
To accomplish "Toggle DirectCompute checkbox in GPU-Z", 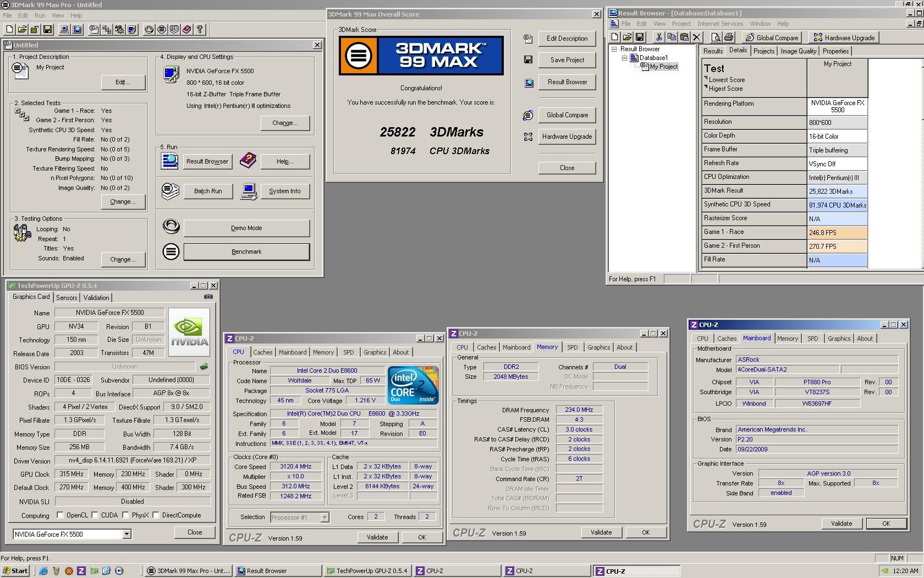I will (156, 515).
